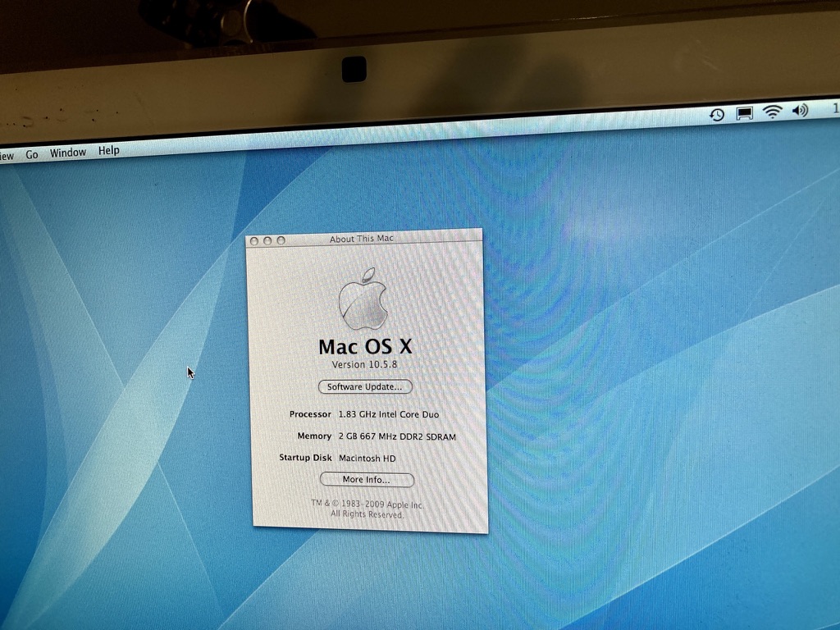Click the All Rights Reserved text
This screenshot has width=840, height=630.
[x=367, y=514]
